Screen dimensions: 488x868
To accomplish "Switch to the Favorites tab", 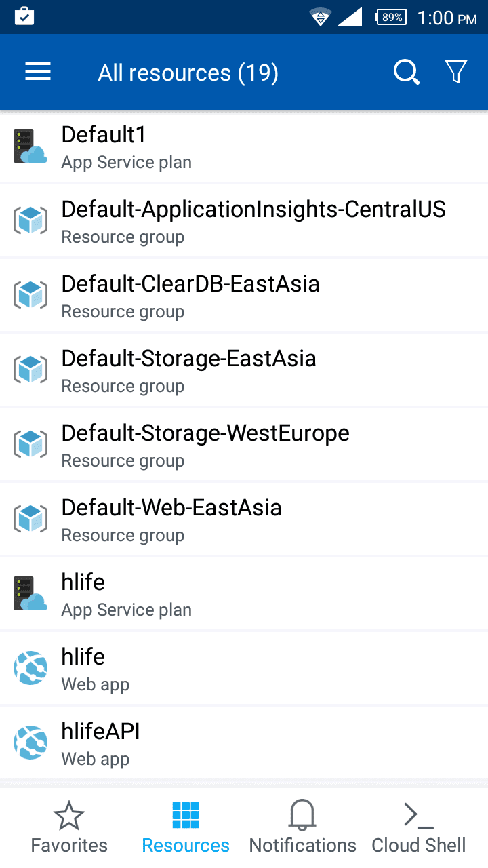I will click(69, 827).
